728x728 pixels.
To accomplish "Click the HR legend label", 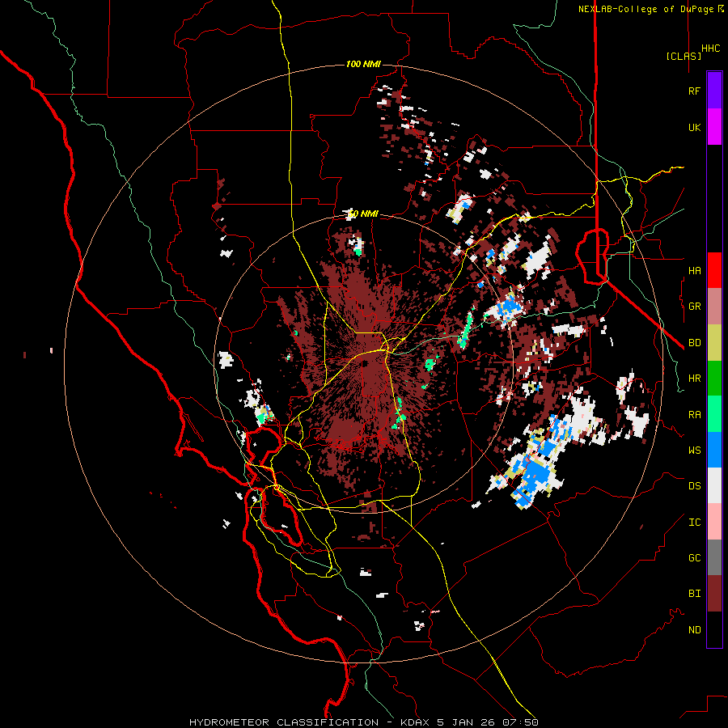I will [x=694, y=379].
